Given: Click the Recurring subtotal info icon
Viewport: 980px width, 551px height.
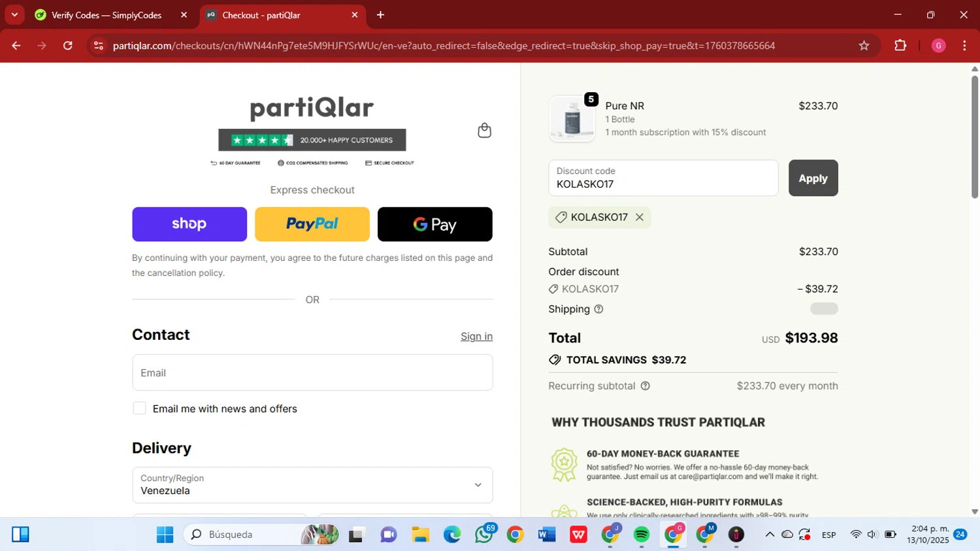Looking at the screenshot, I should click(645, 386).
